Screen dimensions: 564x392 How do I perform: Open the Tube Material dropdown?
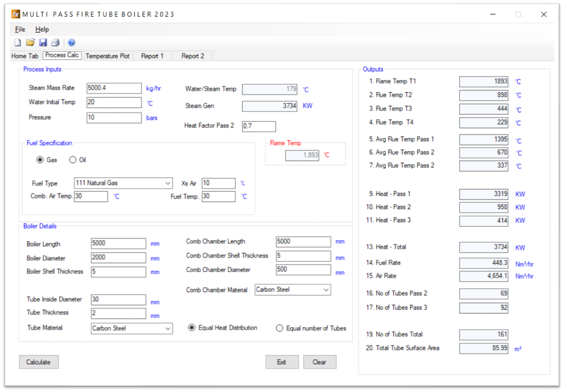point(132,328)
